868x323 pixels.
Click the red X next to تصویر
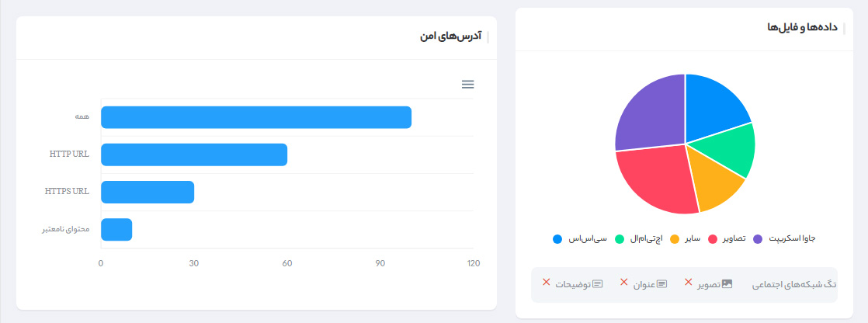689,282
